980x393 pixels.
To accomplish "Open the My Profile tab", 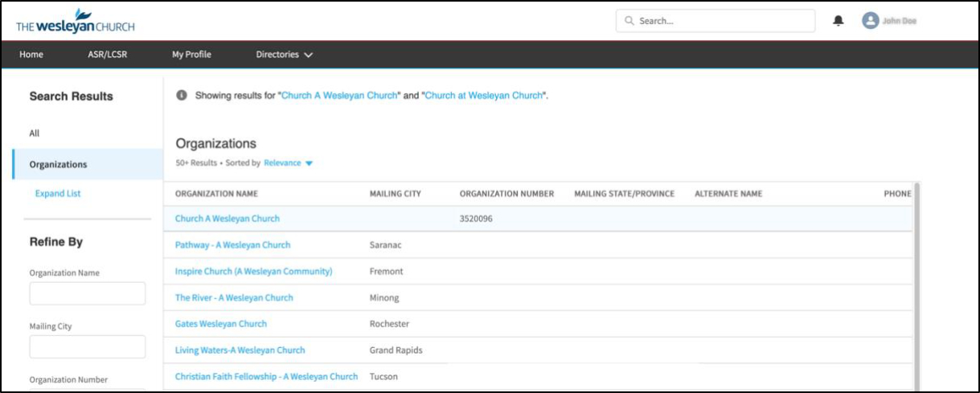I will click(191, 55).
